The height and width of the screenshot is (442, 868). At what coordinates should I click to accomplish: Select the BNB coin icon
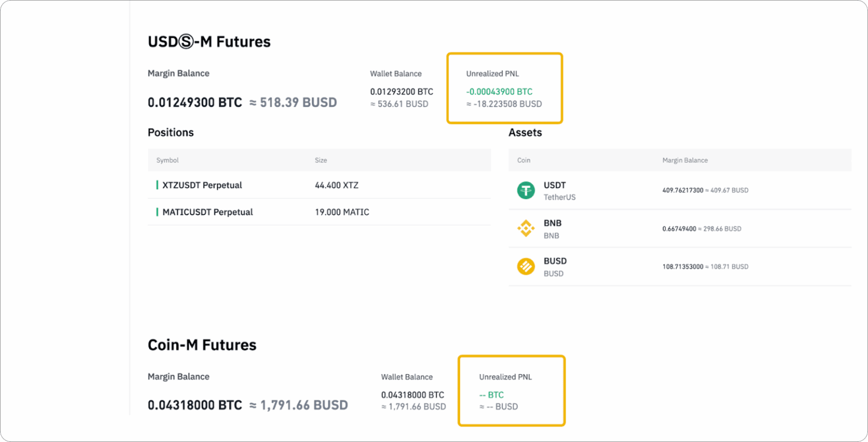click(527, 228)
